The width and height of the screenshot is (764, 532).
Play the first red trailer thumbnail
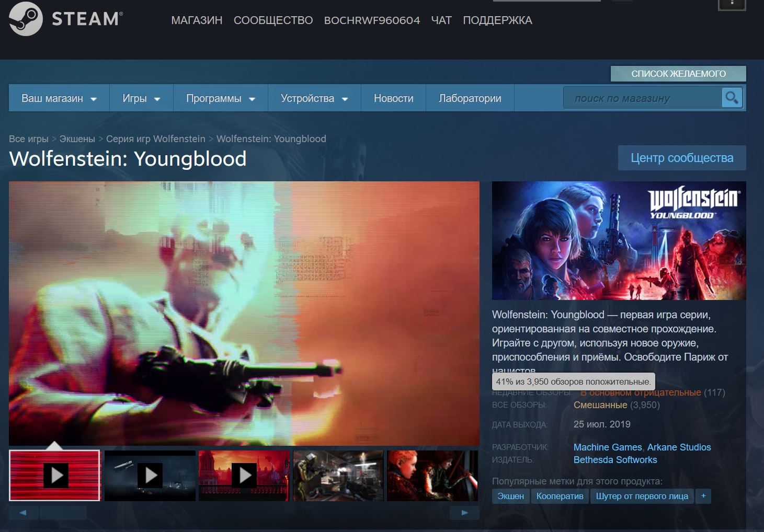tap(55, 476)
